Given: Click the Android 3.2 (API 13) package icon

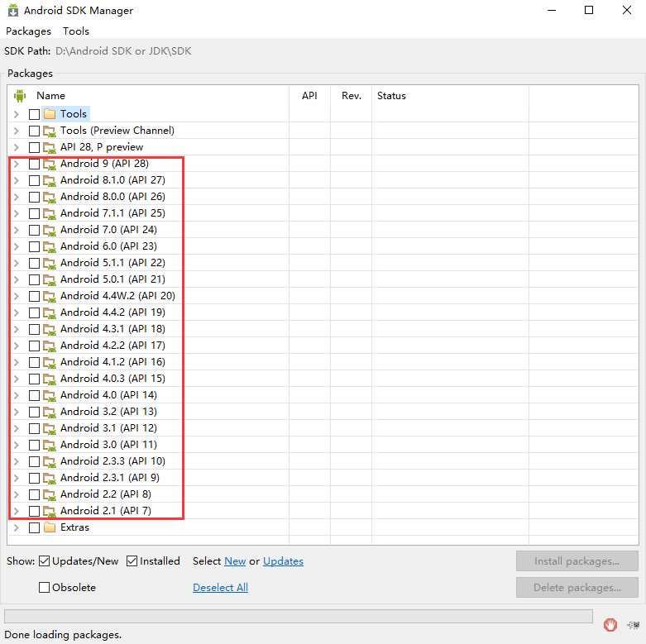Looking at the screenshot, I should [50, 412].
